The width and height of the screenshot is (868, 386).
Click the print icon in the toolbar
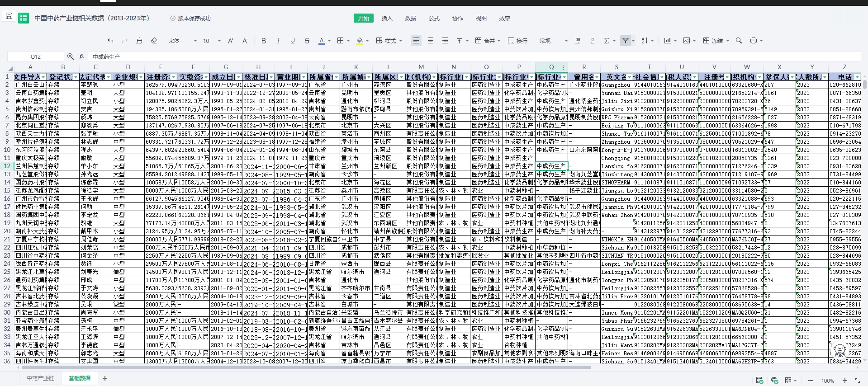[753, 41]
